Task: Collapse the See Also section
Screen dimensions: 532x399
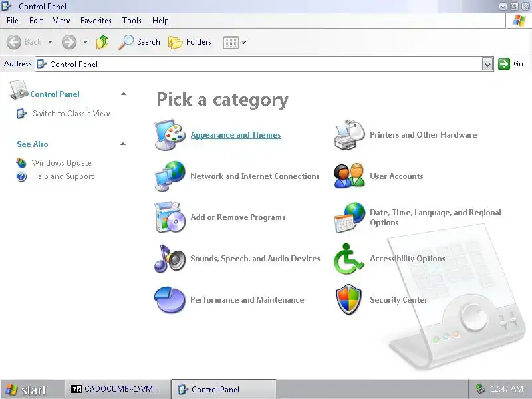Action: click(x=123, y=144)
